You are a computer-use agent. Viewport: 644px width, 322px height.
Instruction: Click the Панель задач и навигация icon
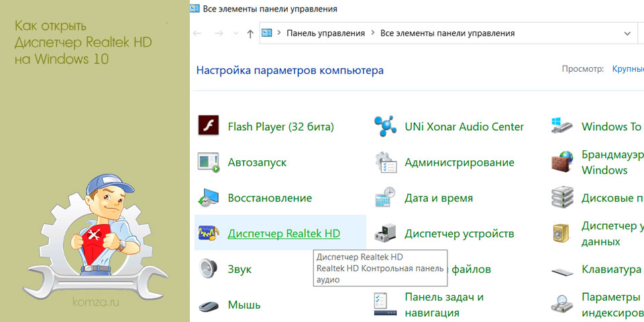point(385,305)
